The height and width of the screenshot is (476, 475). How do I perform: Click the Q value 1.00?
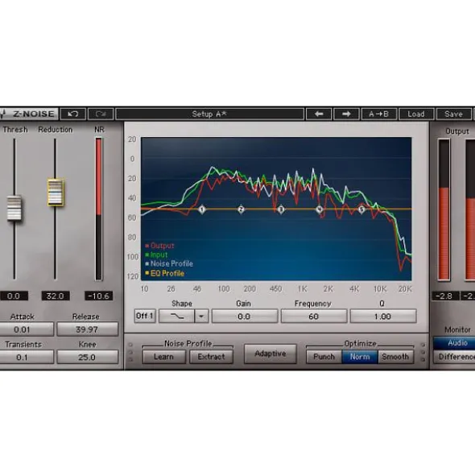coord(382,317)
